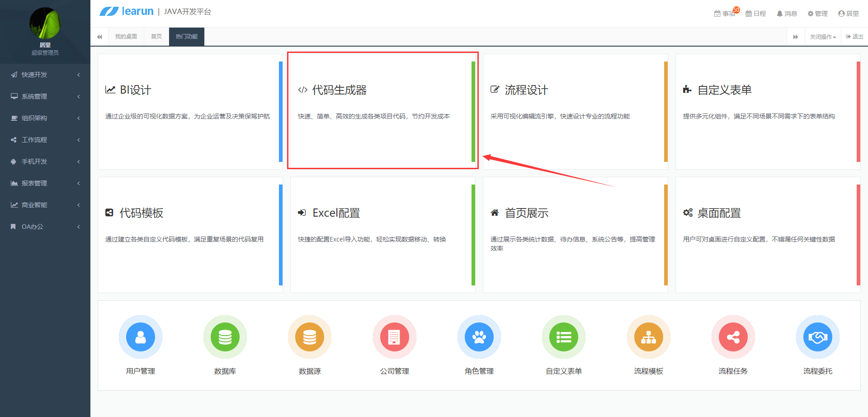Open 公司管理 via its icon
Image resolution: width=868 pixels, height=417 pixels.
click(x=394, y=337)
